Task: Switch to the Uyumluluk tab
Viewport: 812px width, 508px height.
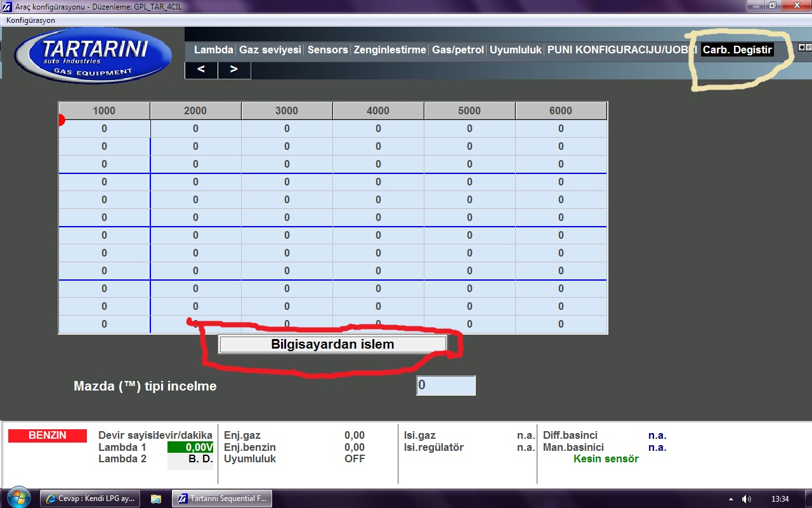Action: (x=515, y=50)
